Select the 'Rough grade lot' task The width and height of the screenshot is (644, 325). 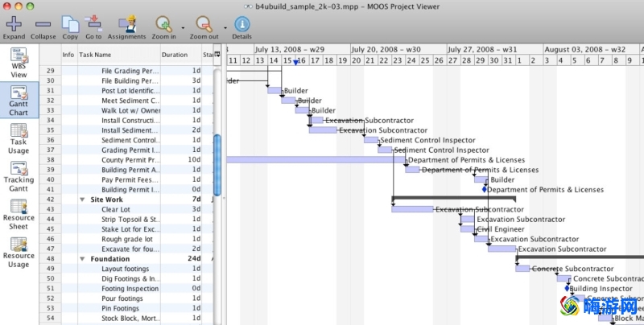tap(127, 239)
